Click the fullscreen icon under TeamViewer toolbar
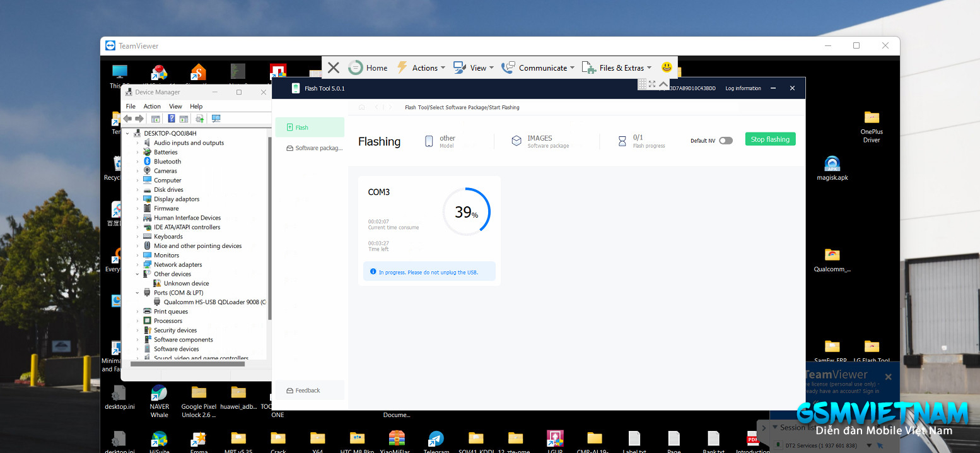The height and width of the screenshot is (453, 980). 652,84
